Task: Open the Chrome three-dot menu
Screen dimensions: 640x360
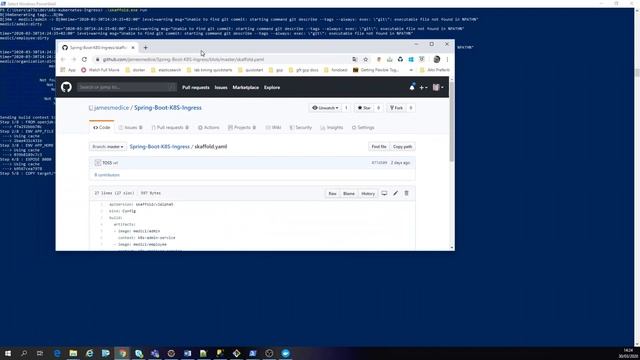Action: [x=447, y=59]
